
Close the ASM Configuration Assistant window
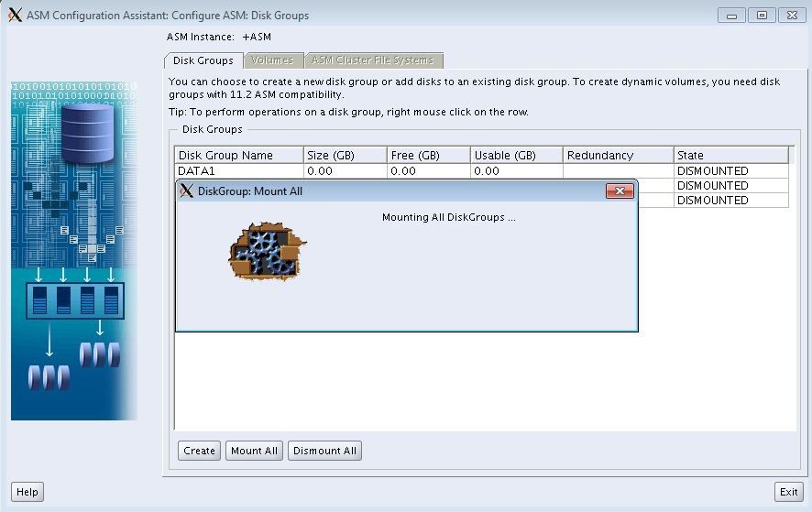[792, 16]
